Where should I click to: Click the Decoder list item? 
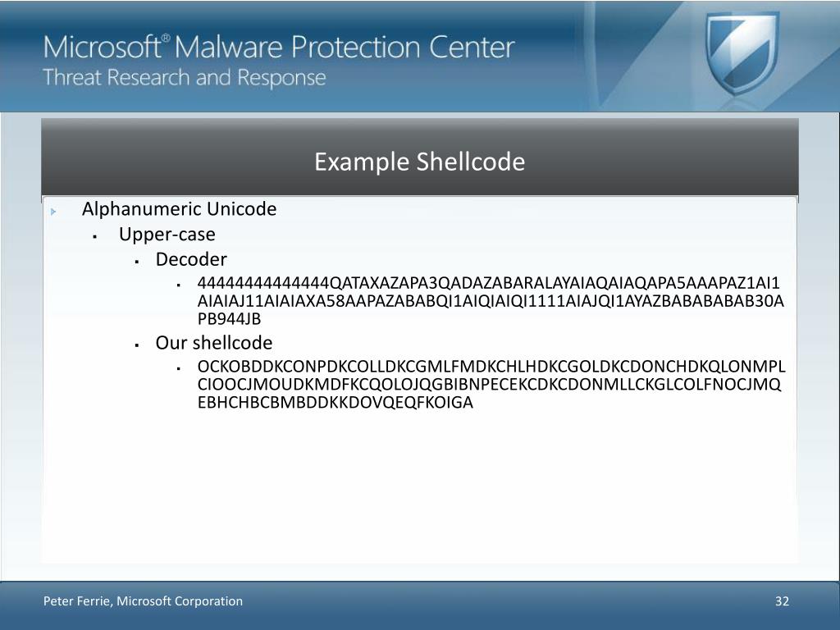click(x=191, y=259)
